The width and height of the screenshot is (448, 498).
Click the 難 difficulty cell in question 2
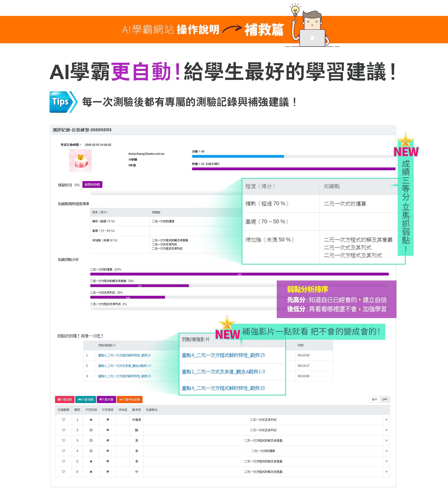coord(136,430)
